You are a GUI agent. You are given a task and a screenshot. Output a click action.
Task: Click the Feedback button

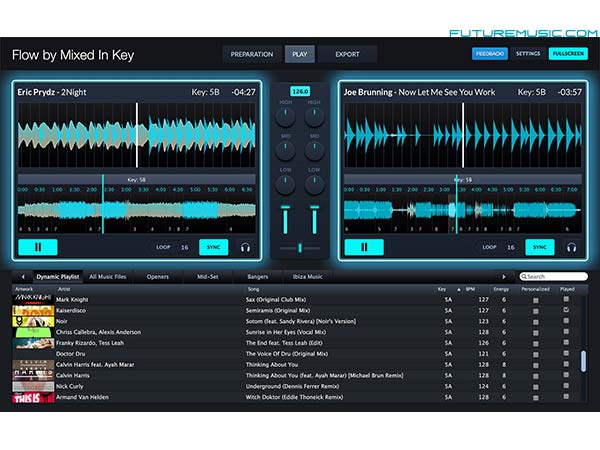tap(490, 54)
